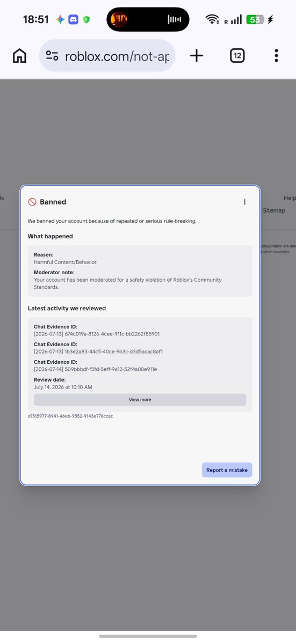This screenshot has width=296, height=644.
Task: Select the evidence ID ending bb2262f85901
Action: tap(97, 334)
